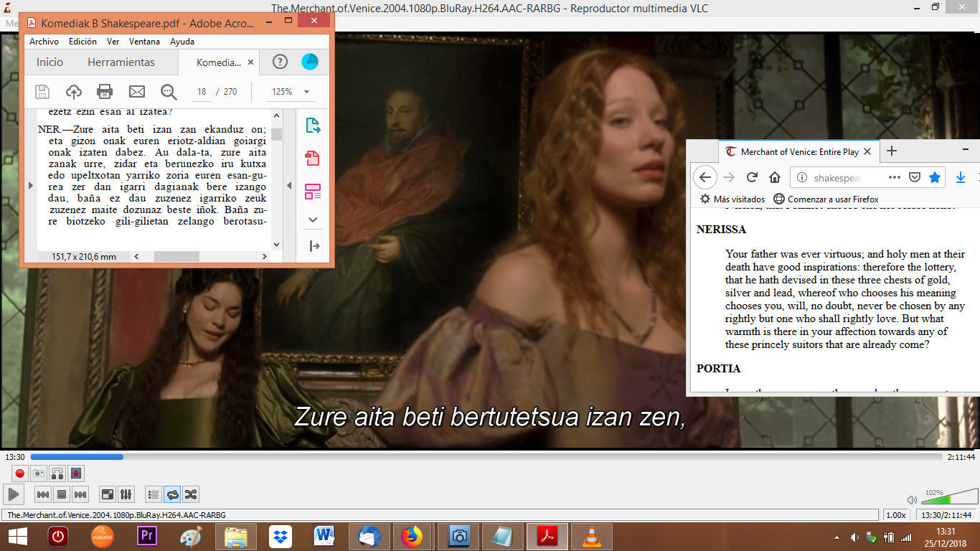This screenshot has height=551, width=980.
Task: Click Acrobat vertical scrollbar down arrow
Action: point(276,245)
